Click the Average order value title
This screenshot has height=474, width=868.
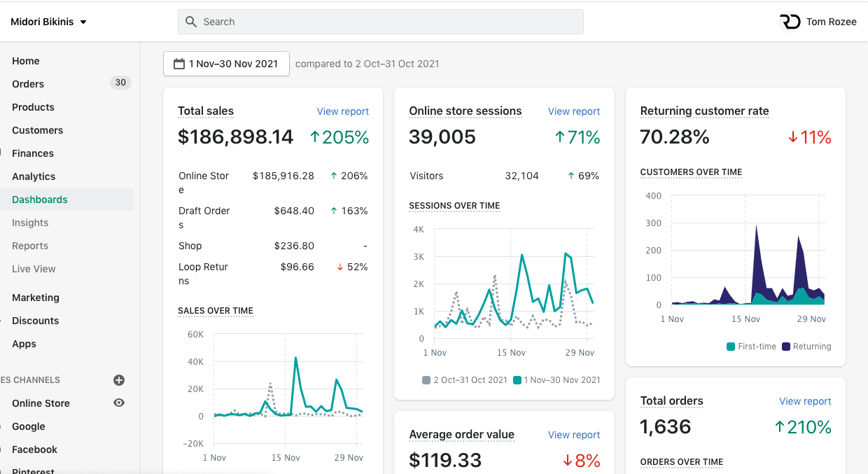pyautogui.click(x=462, y=434)
